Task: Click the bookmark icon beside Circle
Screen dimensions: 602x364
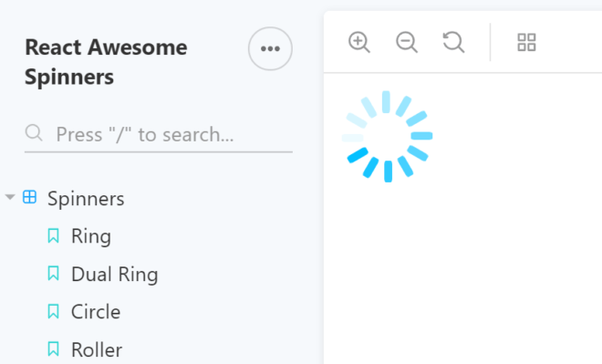Action: 54,311
